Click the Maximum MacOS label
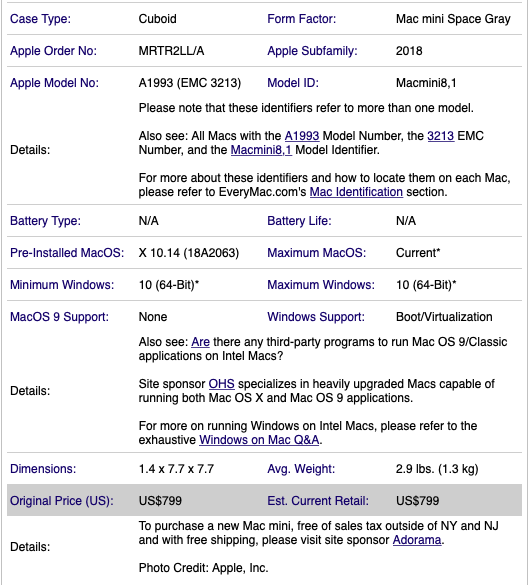Screen dimensions: 531x585 point(316,253)
